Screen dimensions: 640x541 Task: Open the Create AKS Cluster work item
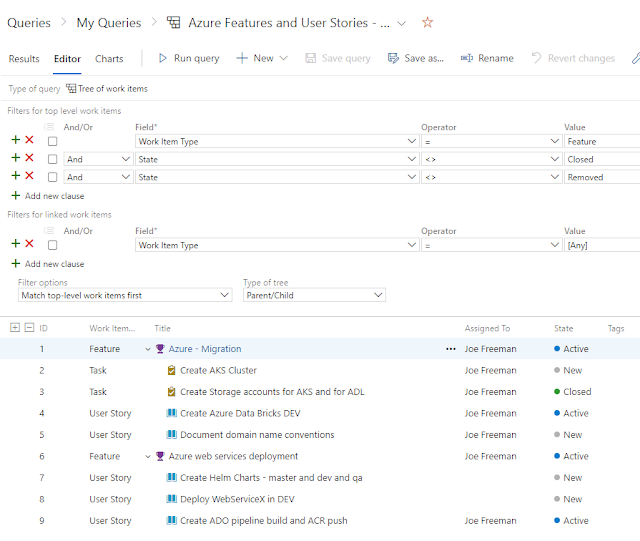218,371
